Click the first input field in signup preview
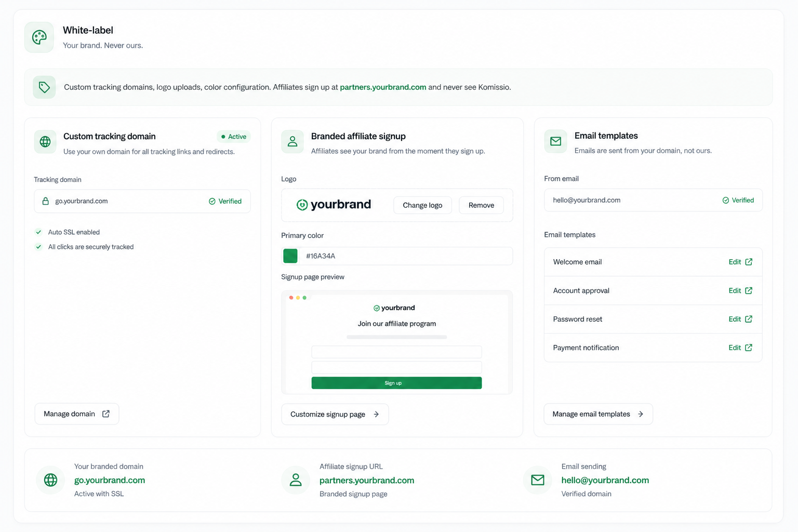This screenshot has height=532, width=798. click(x=396, y=352)
